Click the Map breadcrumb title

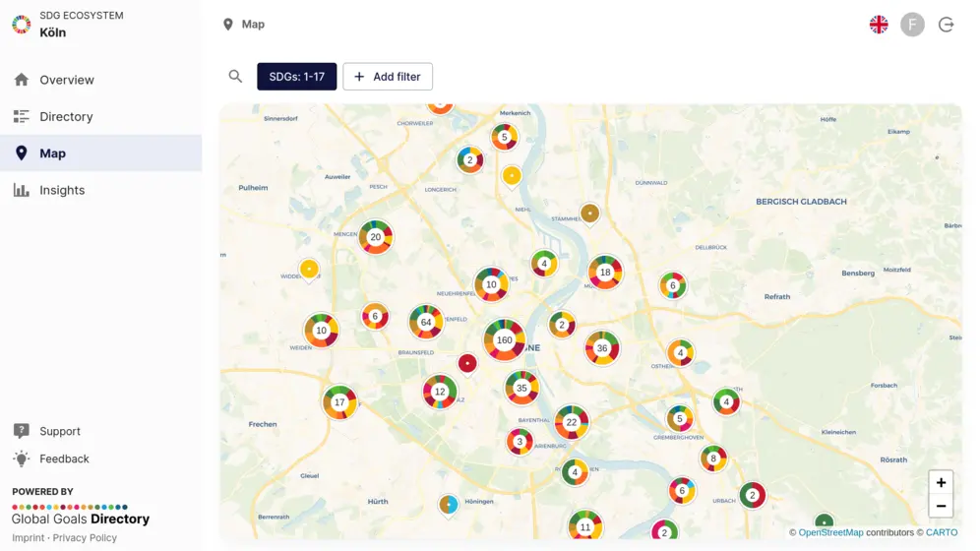tap(253, 25)
